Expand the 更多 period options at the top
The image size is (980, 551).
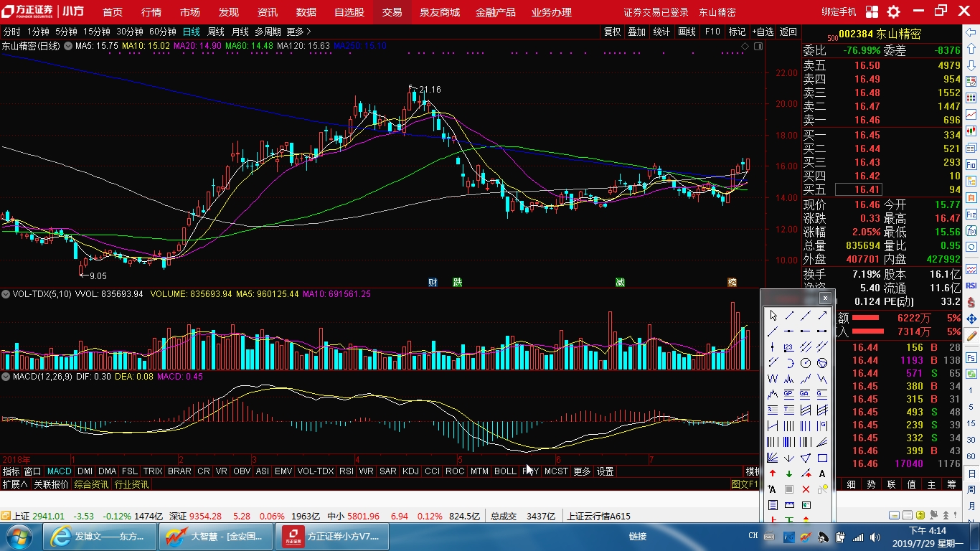pos(298,32)
